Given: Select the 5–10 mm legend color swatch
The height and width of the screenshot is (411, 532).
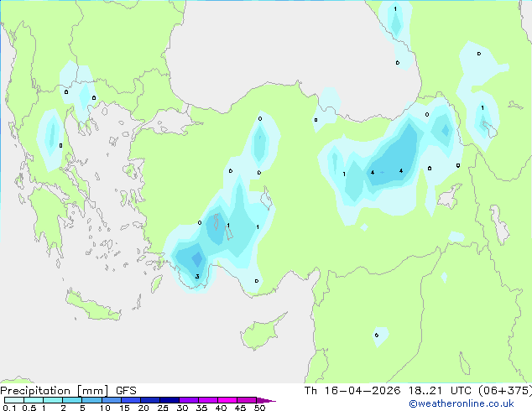Looking at the screenshot, I should click(x=91, y=400).
